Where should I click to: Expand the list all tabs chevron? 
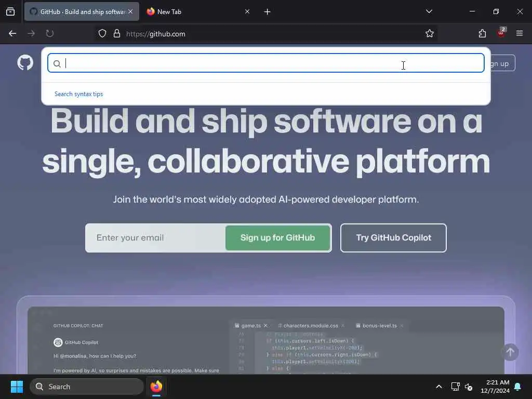(429, 11)
